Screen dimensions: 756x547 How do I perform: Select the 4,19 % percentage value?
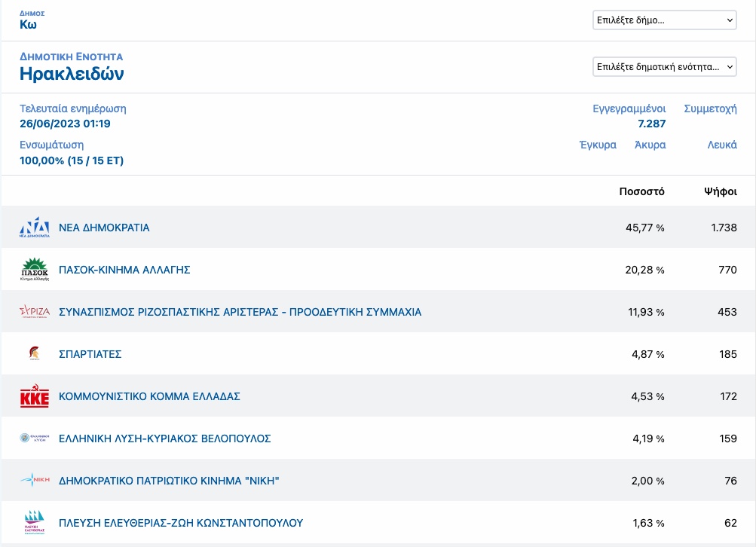648,439
